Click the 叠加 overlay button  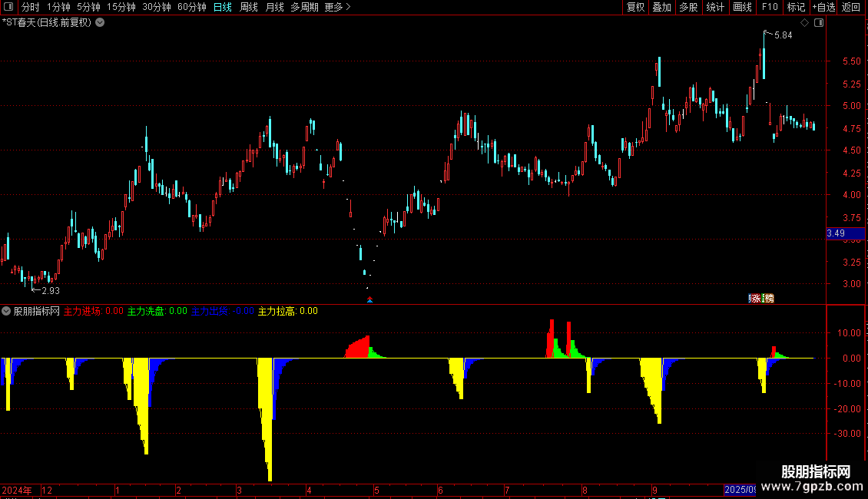click(662, 7)
